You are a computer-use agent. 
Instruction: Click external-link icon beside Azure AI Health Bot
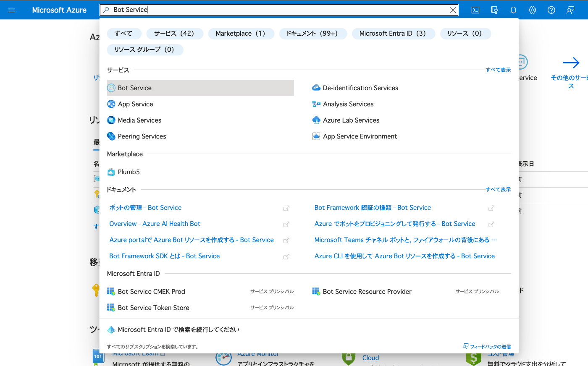(x=286, y=224)
